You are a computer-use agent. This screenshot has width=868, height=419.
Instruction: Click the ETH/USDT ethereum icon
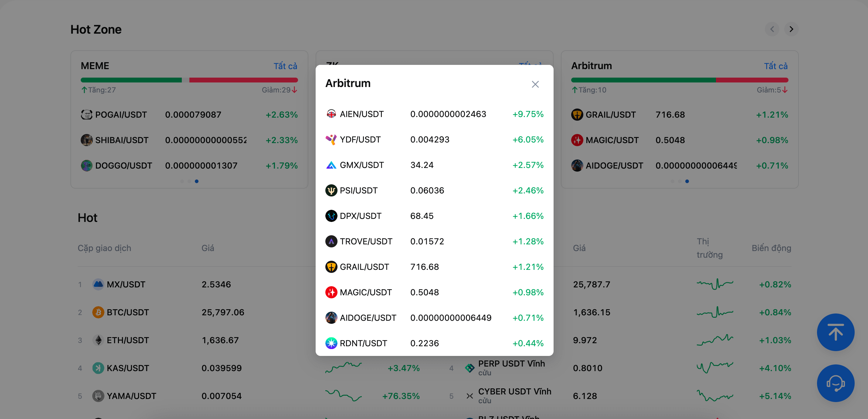(98, 340)
